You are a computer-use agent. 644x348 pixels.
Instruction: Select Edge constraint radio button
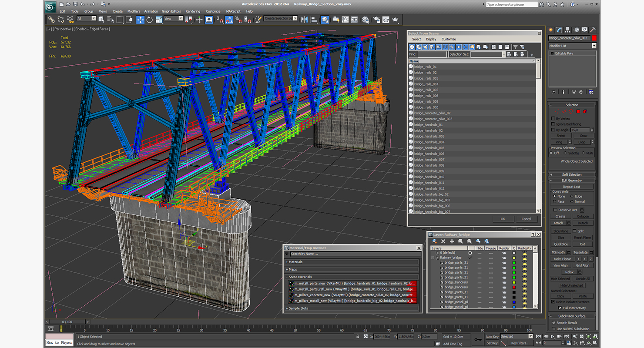(572, 196)
